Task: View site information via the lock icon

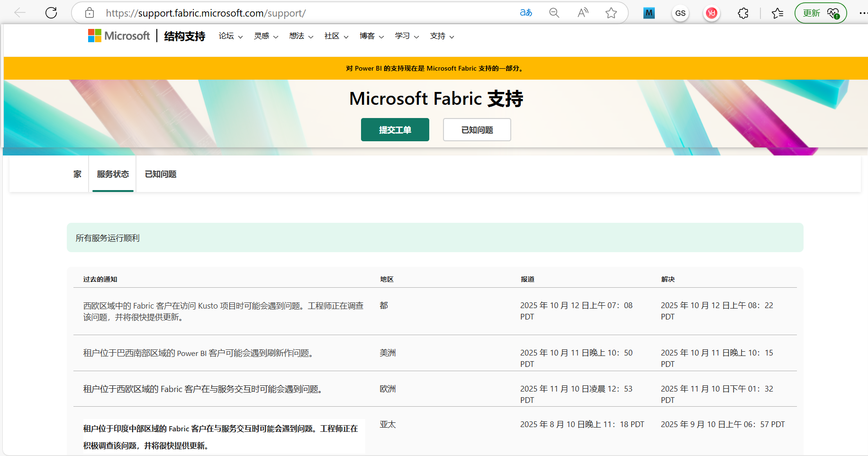Action: [x=90, y=13]
